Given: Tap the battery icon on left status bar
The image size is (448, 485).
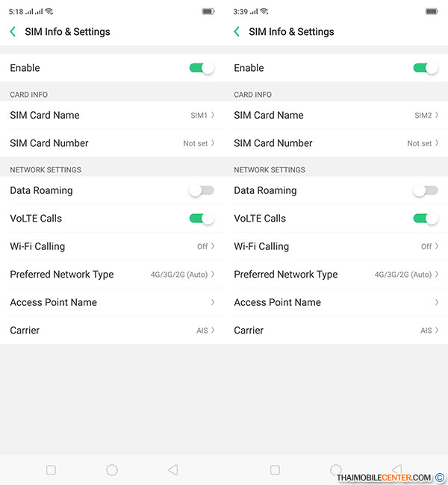Looking at the screenshot, I should pyautogui.click(x=208, y=11).
